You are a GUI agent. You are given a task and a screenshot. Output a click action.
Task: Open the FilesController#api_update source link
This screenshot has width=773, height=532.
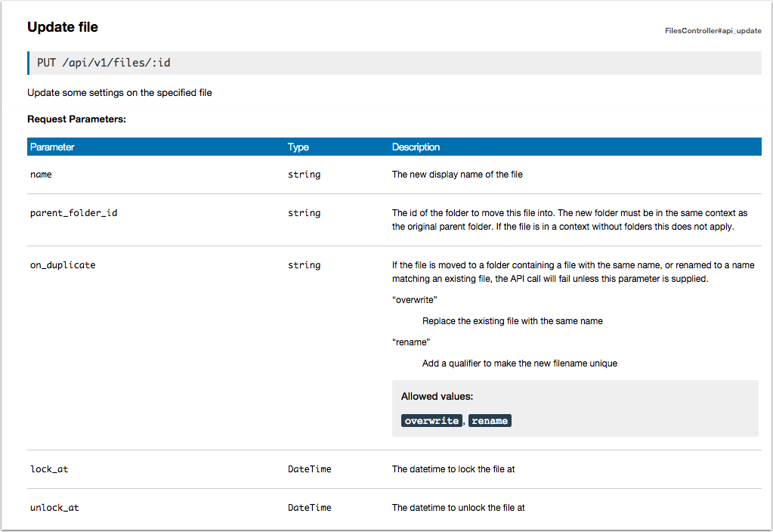coord(713,31)
